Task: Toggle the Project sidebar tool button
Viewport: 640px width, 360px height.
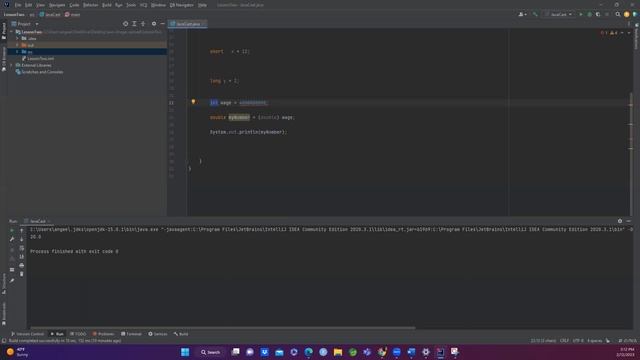Action: 4,31
